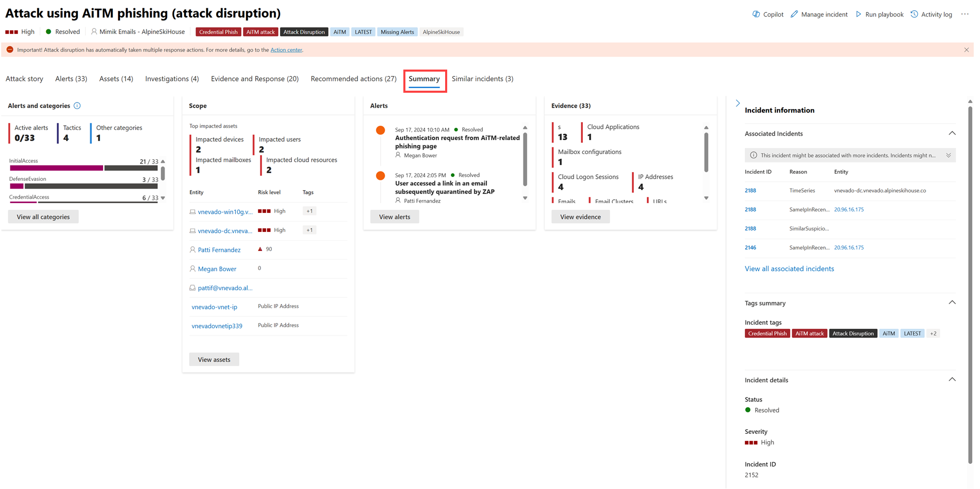Click View all categories
Screen dimensions: 980x489
point(43,216)
